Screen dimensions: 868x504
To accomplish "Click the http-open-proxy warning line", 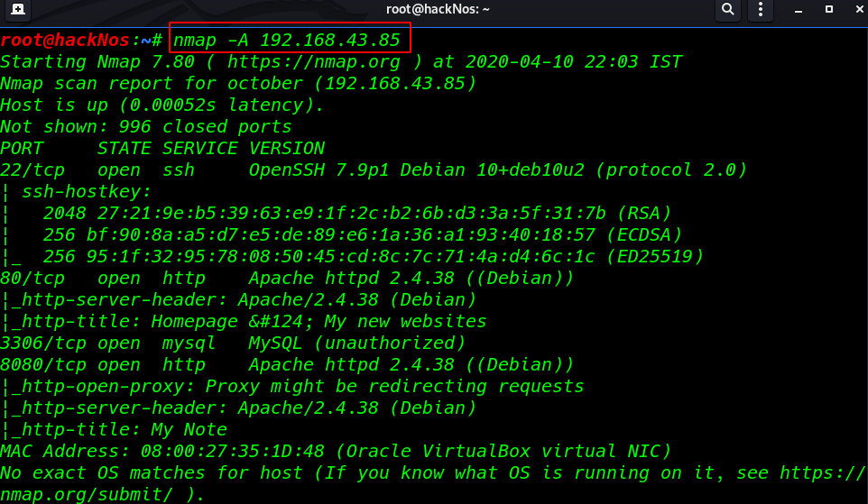I will point(292,386).
